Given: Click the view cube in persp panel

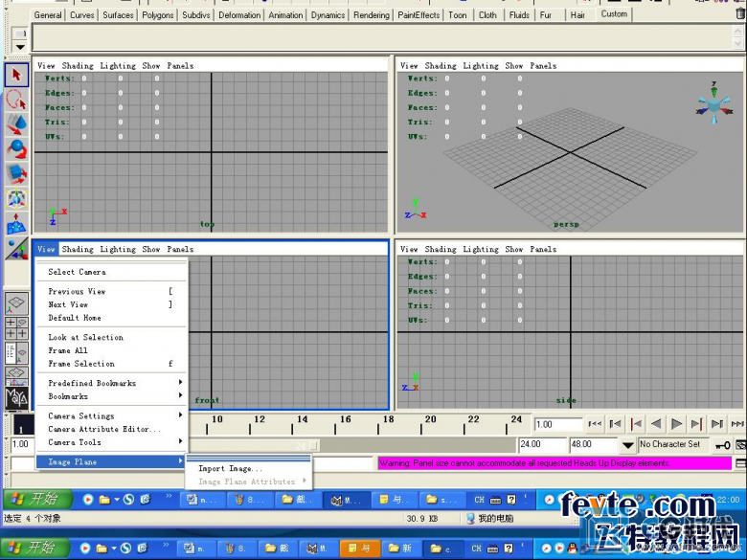Looking at the screenshot, I should (x=713, y=104).
